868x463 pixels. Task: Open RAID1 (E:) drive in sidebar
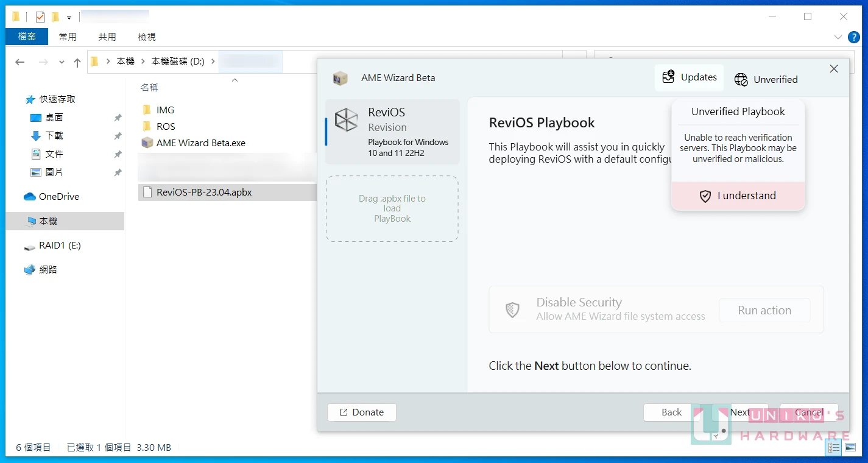coord(60,246)
